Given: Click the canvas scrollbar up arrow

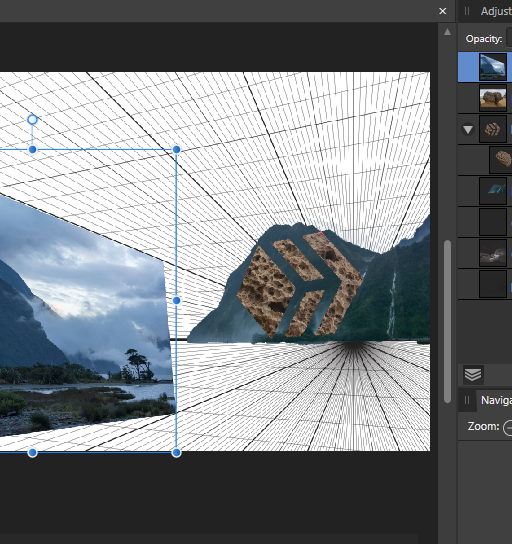Looking at the screenshot, I should click(x=447, y=32).
